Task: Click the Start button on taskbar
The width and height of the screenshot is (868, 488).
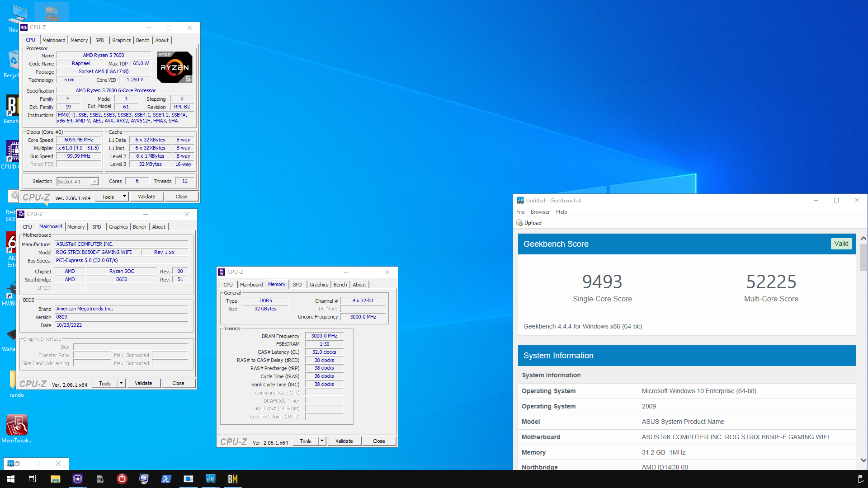Action: (11, 479)
